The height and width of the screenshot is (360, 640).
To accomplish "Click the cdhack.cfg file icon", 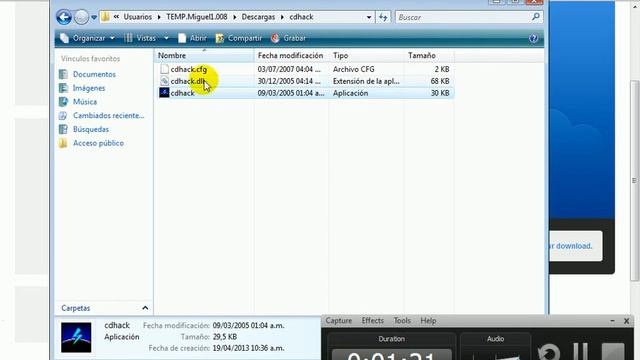I will [164, 69].
